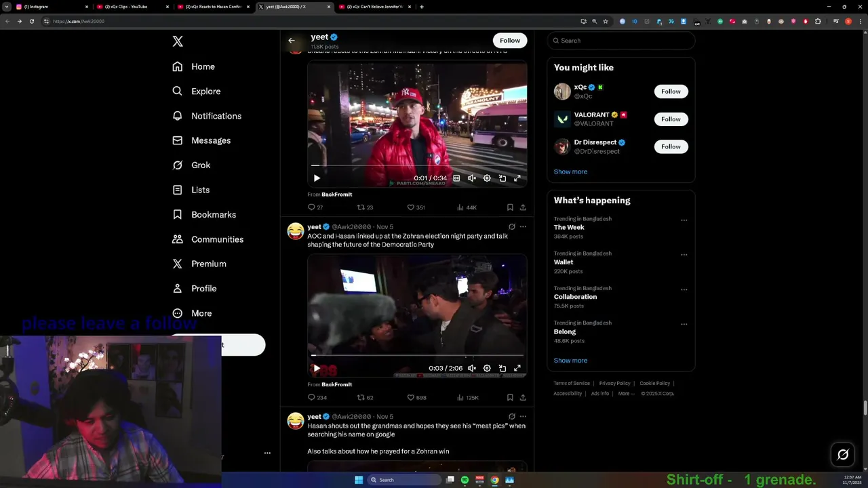This screenshot has height=488, width=868.
Task: Follow the yeet account
Action: tap(510, 40)
